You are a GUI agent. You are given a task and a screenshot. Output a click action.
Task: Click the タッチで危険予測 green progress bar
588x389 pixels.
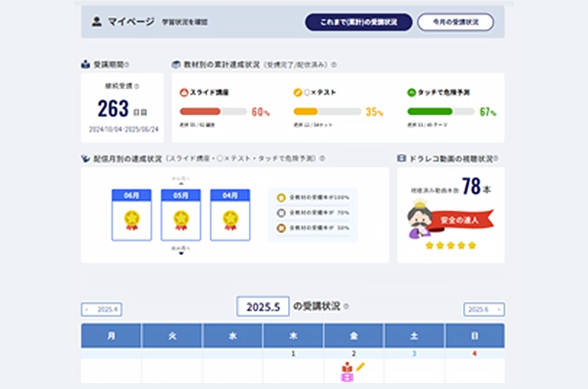click(x=441, y=112)
